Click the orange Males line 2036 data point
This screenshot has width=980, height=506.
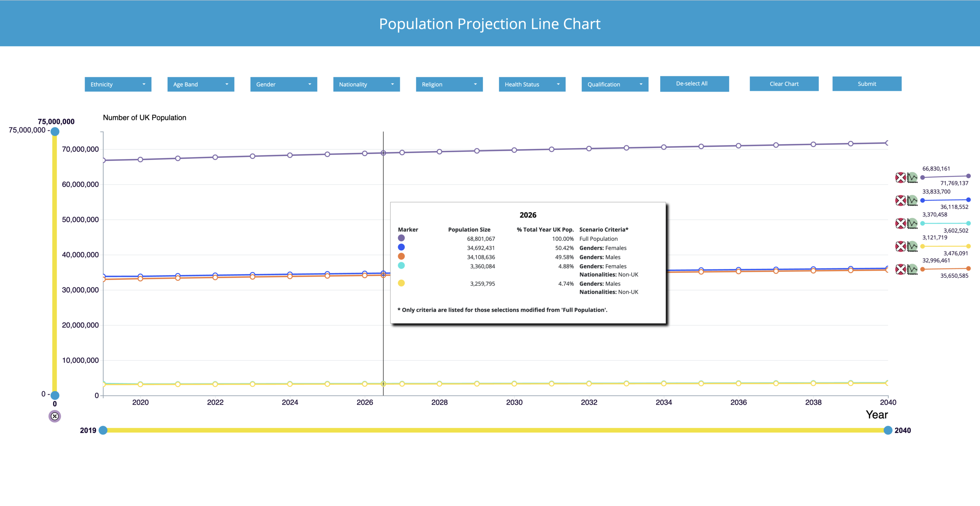pos(739,271)
